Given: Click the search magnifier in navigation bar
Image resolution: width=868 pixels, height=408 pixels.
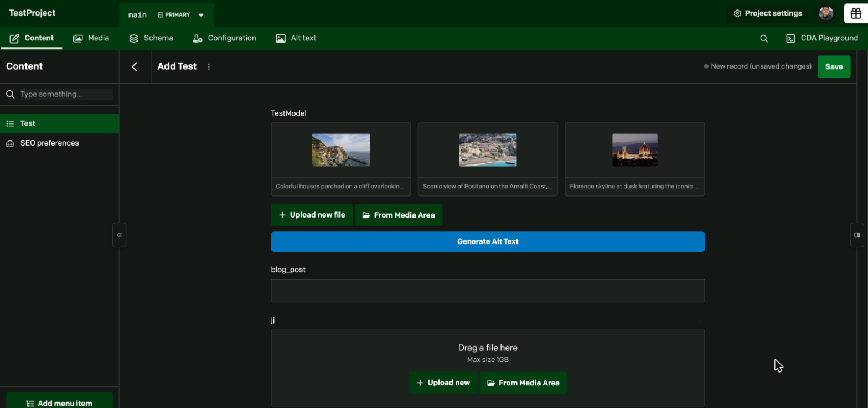Looking at the screenshot, I should tap(764, 38).
